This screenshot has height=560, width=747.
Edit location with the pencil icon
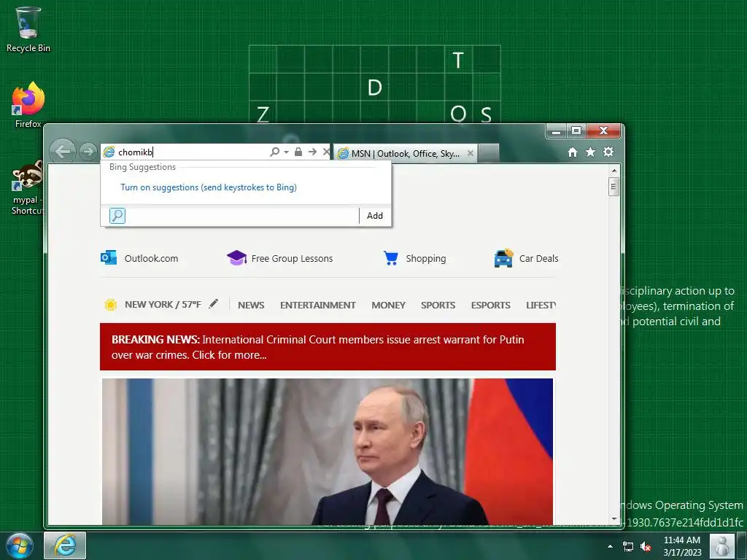pos(214,304)
